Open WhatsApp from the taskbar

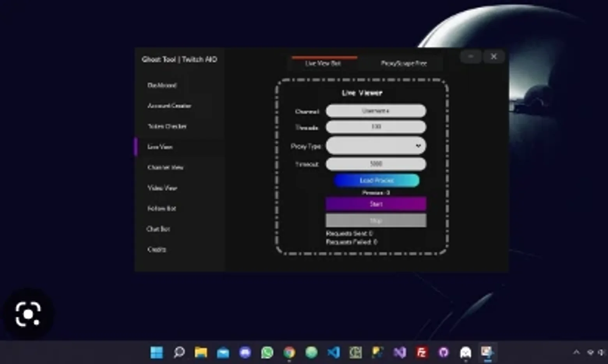click(x=267, y=352)
